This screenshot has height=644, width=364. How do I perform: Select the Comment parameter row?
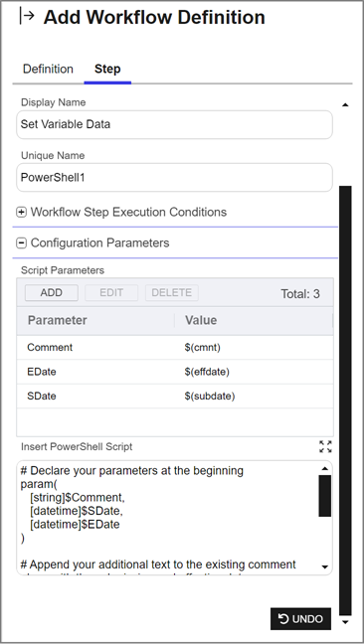pos(175,348)
